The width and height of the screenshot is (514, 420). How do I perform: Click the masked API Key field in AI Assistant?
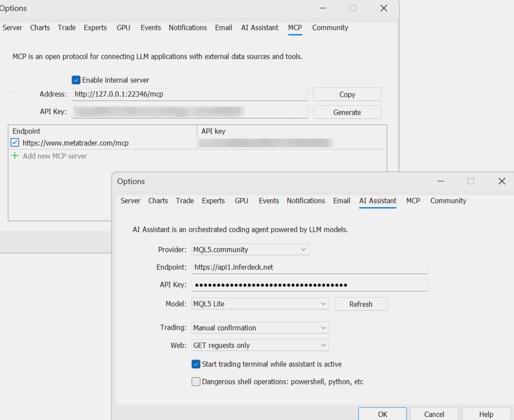[309, 285]
